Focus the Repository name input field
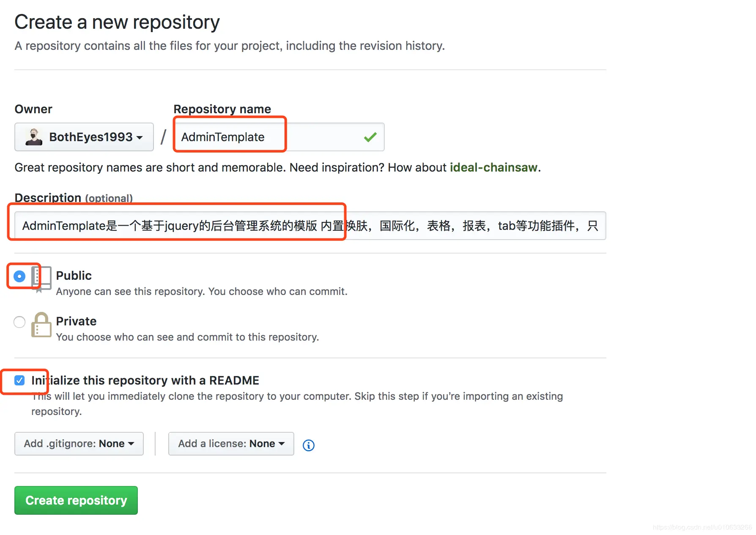The height and width of the screenshot is (535, 756). point(271,137)
